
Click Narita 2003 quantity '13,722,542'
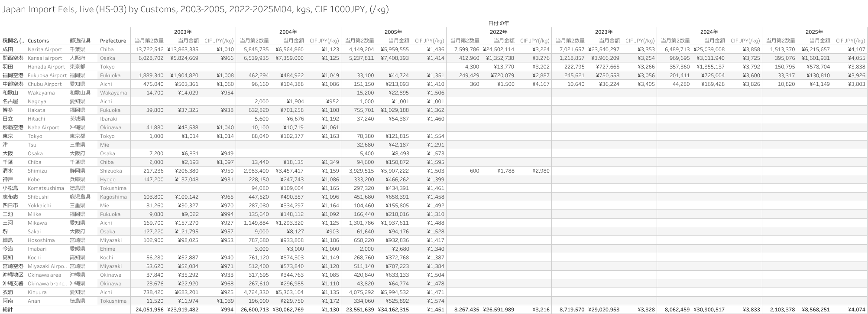tap(149, 49)
